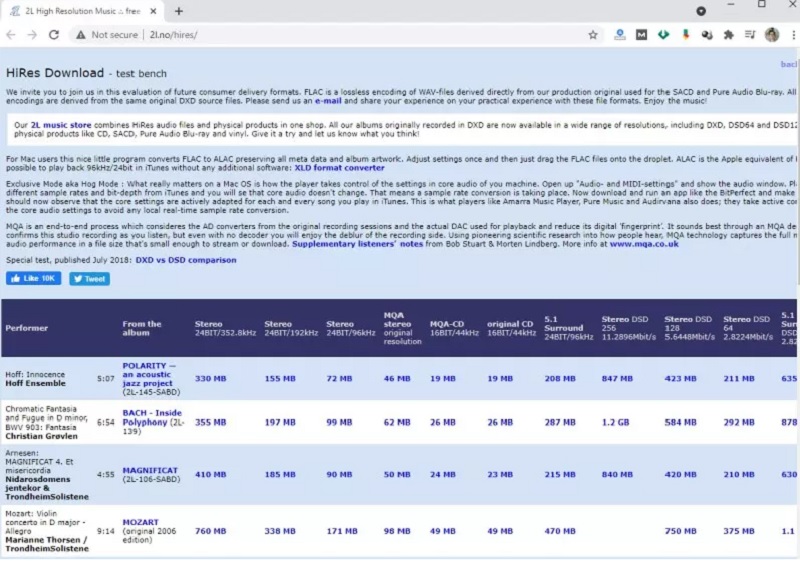Download Bach 355 MB stereo file
The image size is (800, 561).
click(210, 423)
